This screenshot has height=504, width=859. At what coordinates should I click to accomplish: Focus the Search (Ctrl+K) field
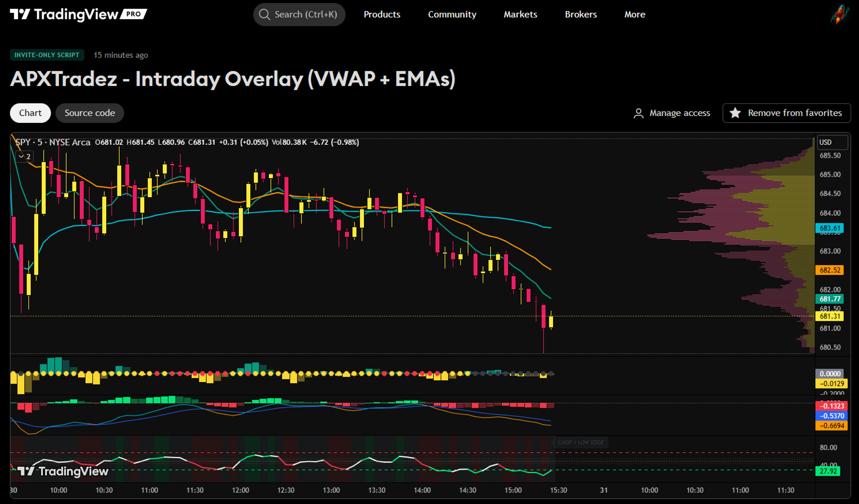[299, 14]
